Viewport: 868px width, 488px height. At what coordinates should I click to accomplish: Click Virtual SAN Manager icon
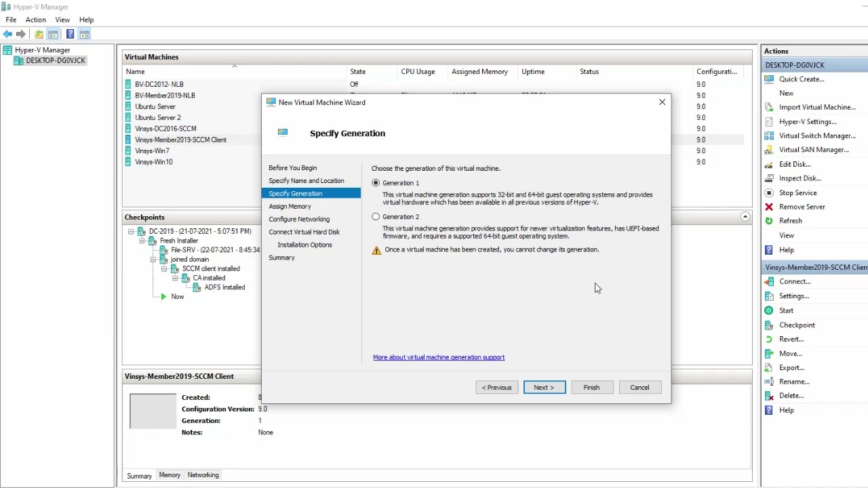[769, 150]
